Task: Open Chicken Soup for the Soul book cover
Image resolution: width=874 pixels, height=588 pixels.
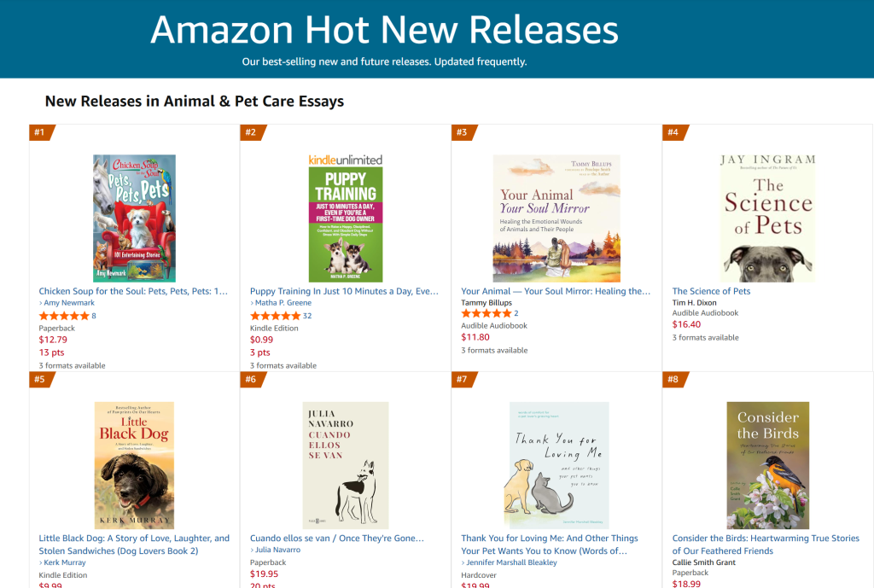Action: pyautogui.click(x=134, y=218)
